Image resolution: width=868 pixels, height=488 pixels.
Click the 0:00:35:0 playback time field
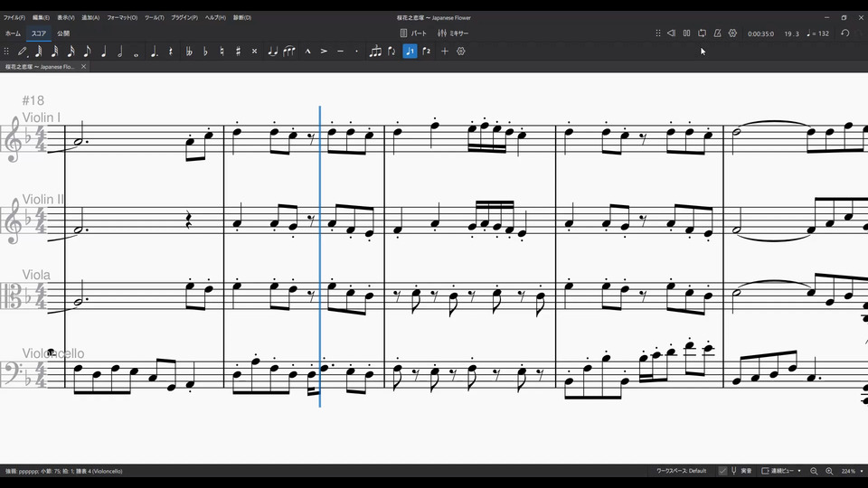tap(760, 33)
